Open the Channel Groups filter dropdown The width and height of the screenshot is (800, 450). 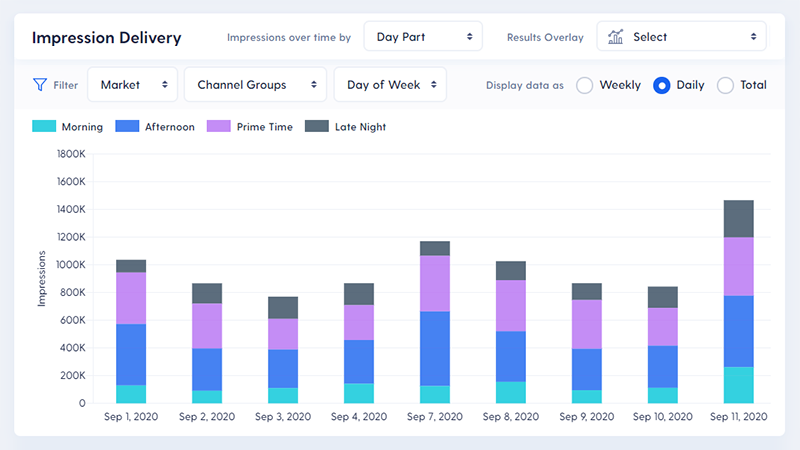pyautogui.click(x=256, y=85)
